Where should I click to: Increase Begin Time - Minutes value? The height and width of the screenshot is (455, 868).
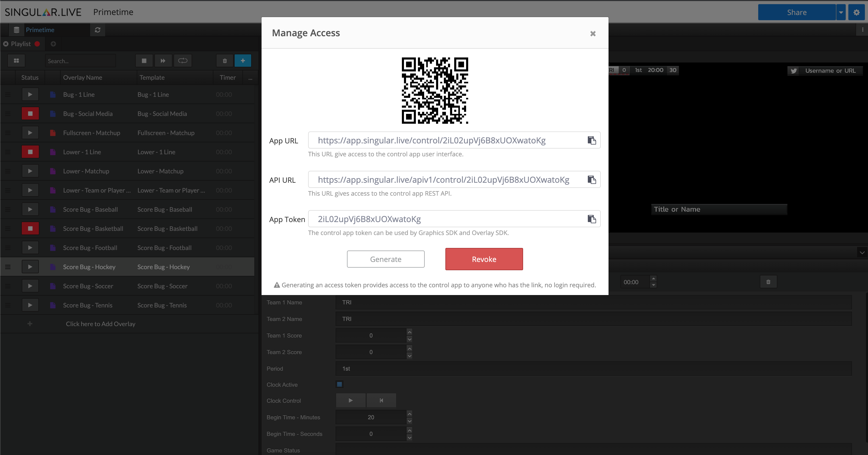pyautogui.click(x=409, y=414)
